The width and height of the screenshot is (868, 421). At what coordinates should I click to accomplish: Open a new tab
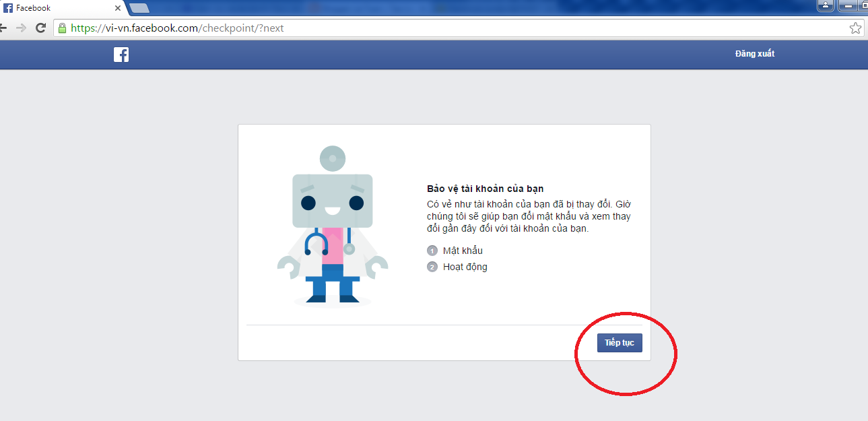click(139, 8)
